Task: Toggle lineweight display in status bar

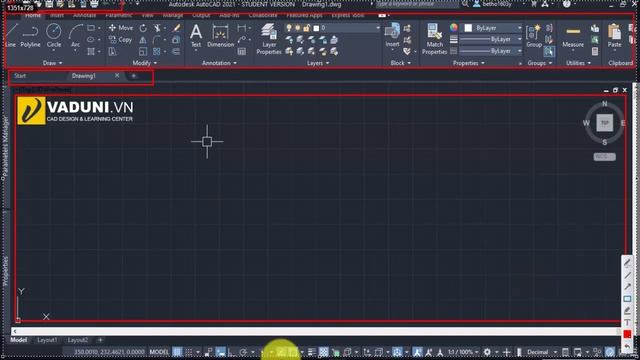Action: click(x=312, y=352)
